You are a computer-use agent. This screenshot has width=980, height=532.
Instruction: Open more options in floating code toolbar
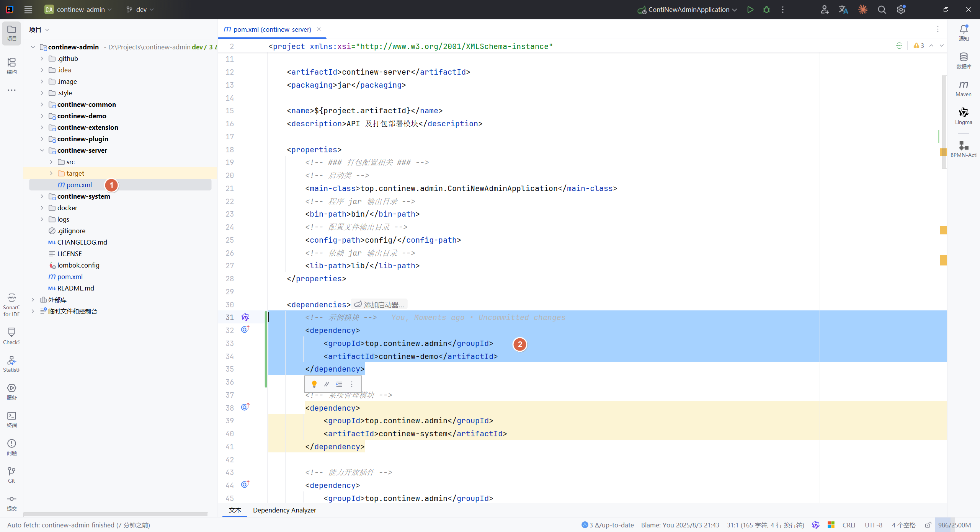[352, 384]
